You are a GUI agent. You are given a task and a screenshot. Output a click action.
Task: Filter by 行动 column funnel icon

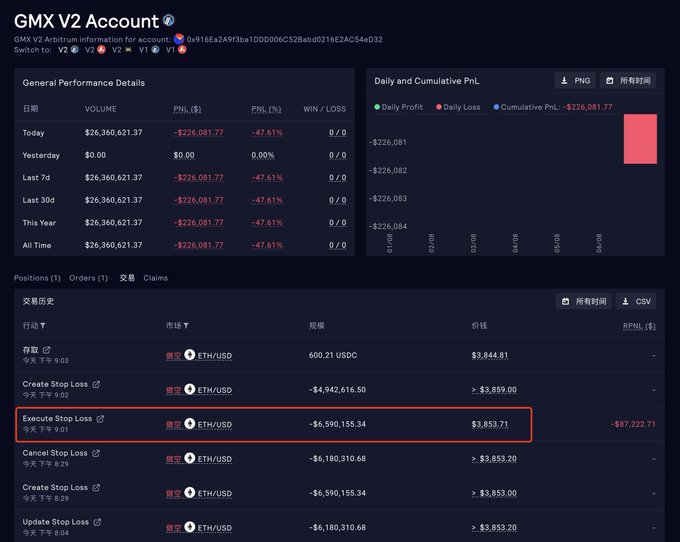pyautogui.click(x=43, y=326)
